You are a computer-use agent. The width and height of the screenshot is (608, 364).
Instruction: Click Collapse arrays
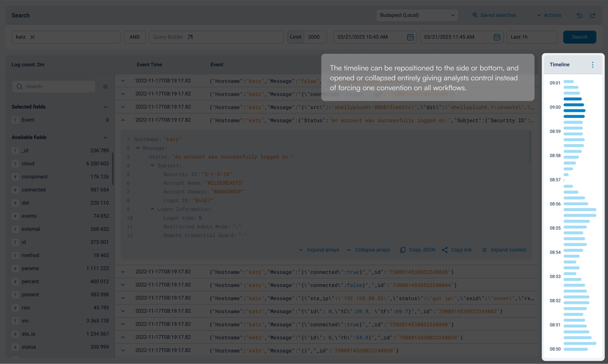coord(368,250)
